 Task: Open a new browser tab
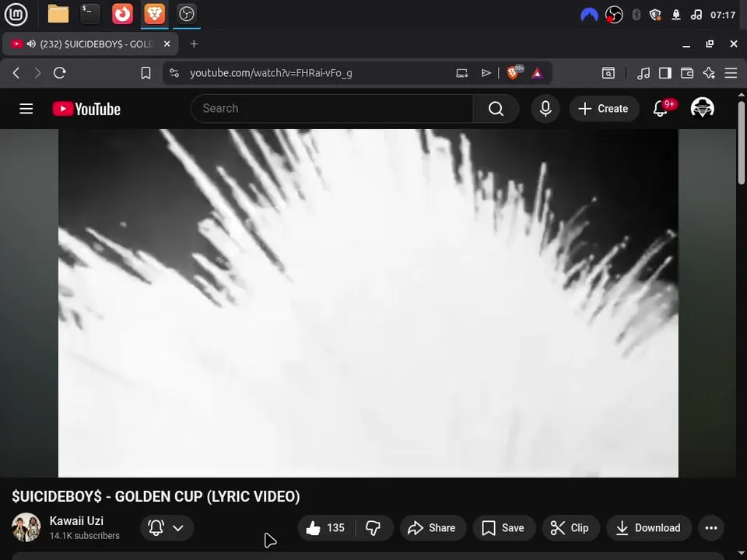[194, 44]
